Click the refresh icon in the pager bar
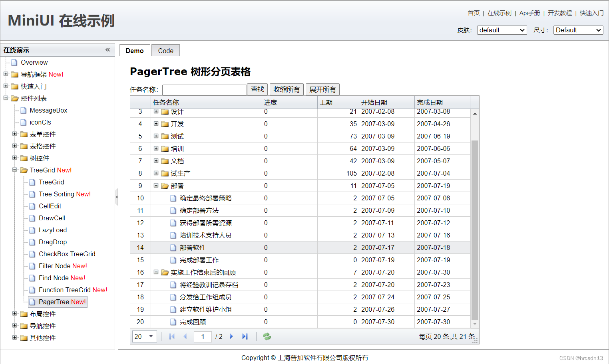 click(267, 336)
